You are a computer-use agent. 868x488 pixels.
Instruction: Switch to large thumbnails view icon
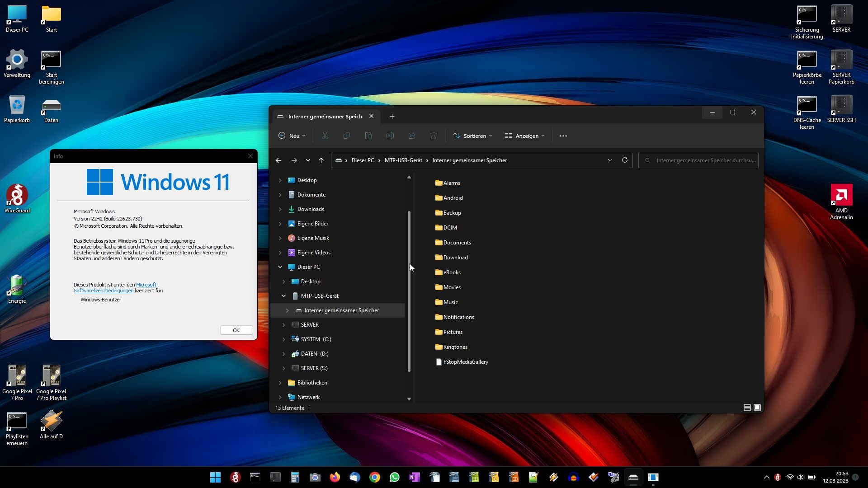pyautogui.click(x=757, y=408)
